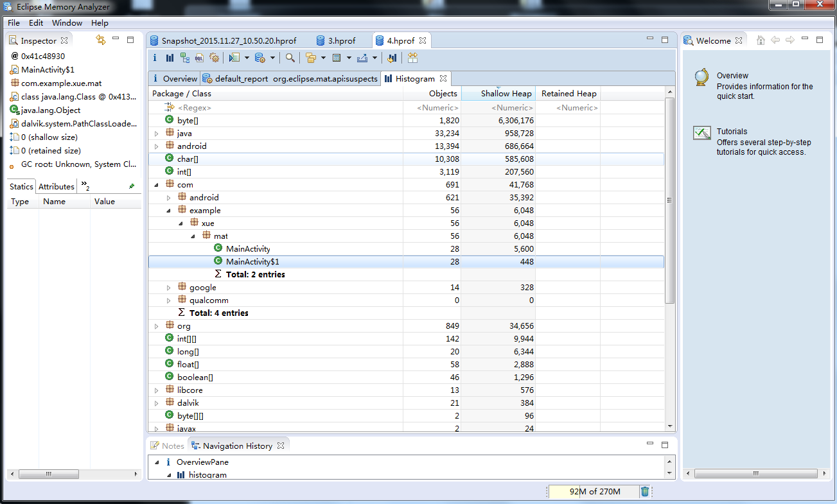Viewport: 837px width, 504px height.
Task: Open the Edit menu
Action: 36,22
